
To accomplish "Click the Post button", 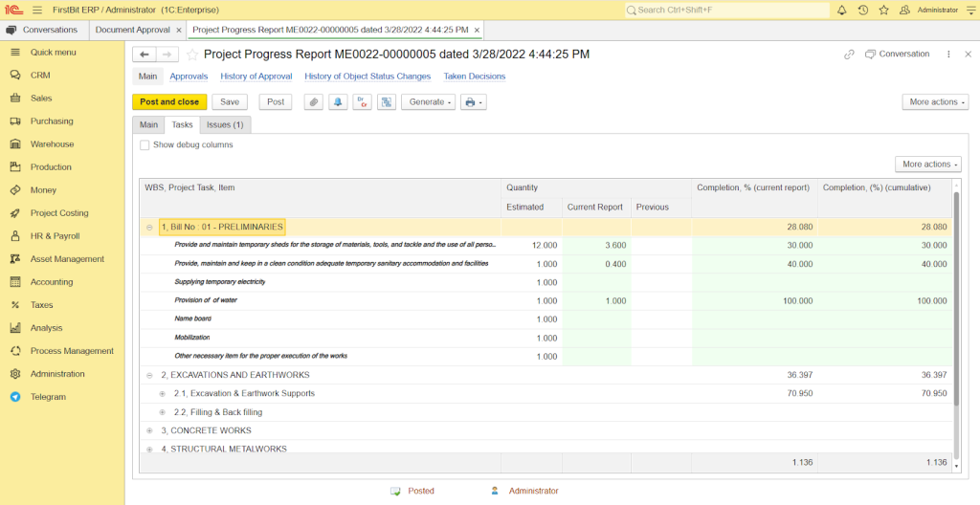I will [276, 102].
